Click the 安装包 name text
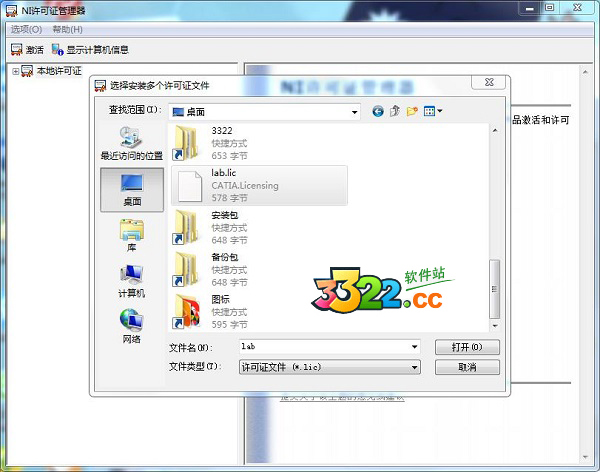The width and height of the screenshot is (600, 472). (x=225, y=215)
